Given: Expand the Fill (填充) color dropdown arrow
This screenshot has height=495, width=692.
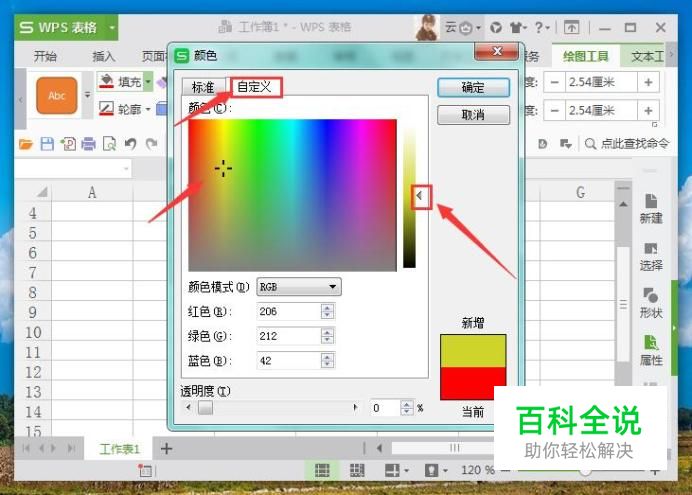Looking at the screenshot, I should 148,82.
